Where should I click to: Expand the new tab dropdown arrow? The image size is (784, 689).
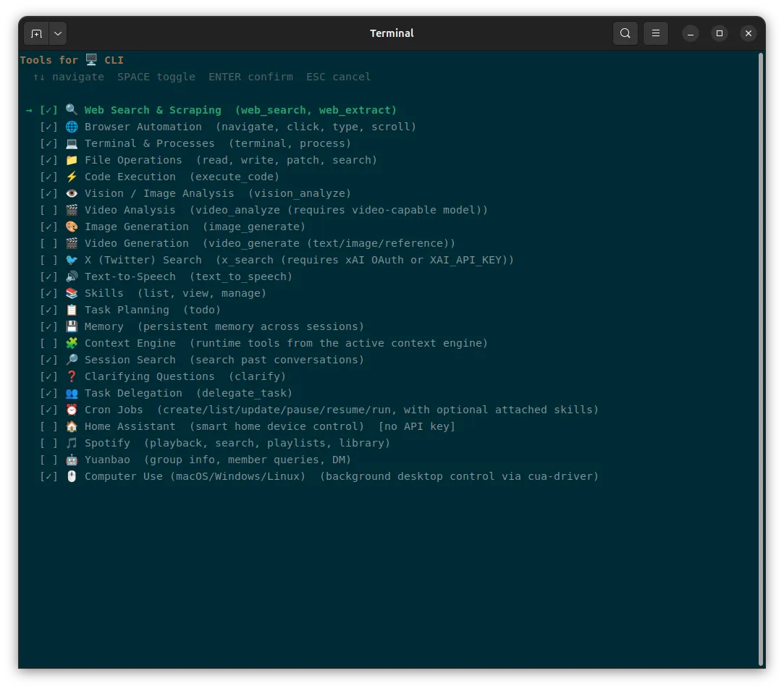click(58, 33)
